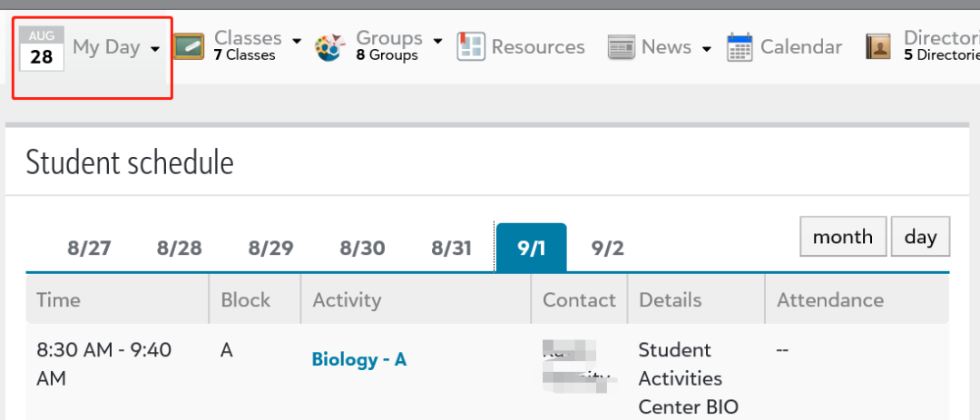Click the News newspaper icon
The width and height of the screenshot is (980, 420).
[x=622, y=48]
